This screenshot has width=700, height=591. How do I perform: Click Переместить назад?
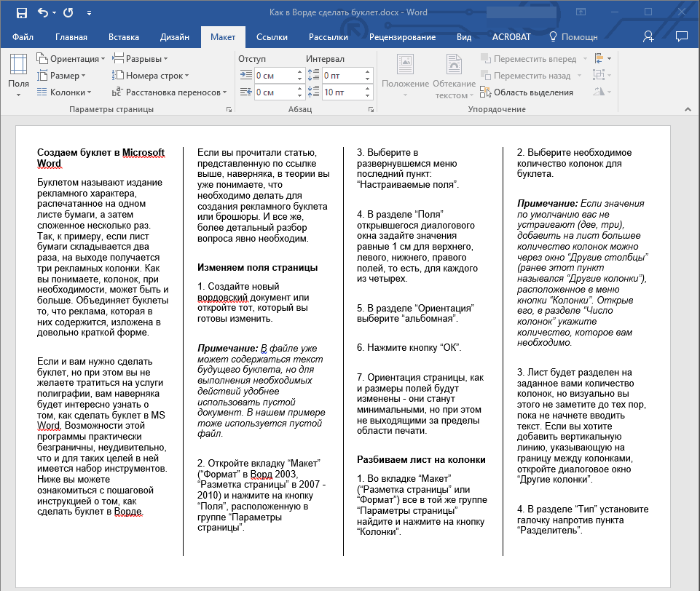[x=531, y=76]
